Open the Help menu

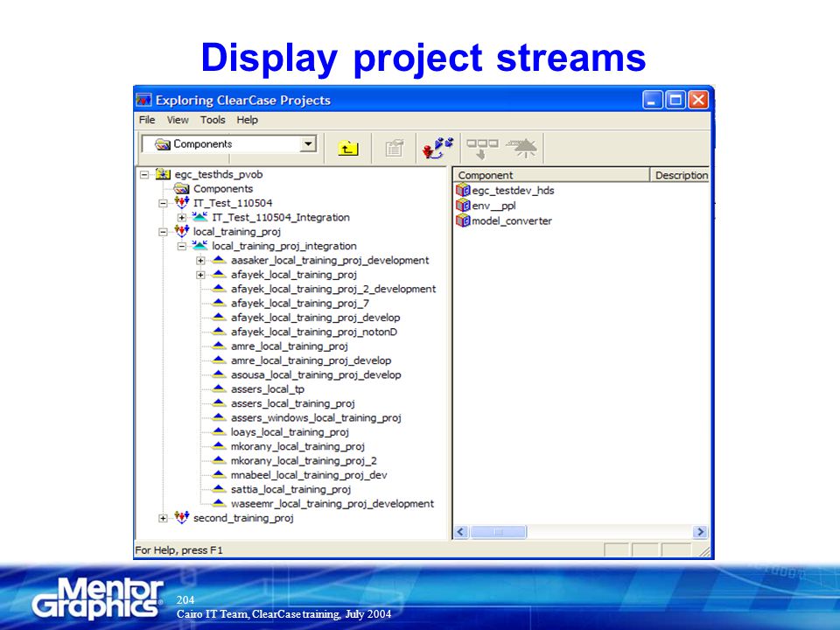pos(247,120)
